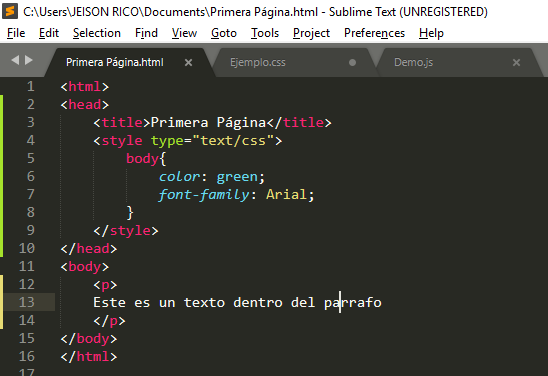Click the closing head tag on line 10
The width and height of the screenshot is (548, 376).
89,248
